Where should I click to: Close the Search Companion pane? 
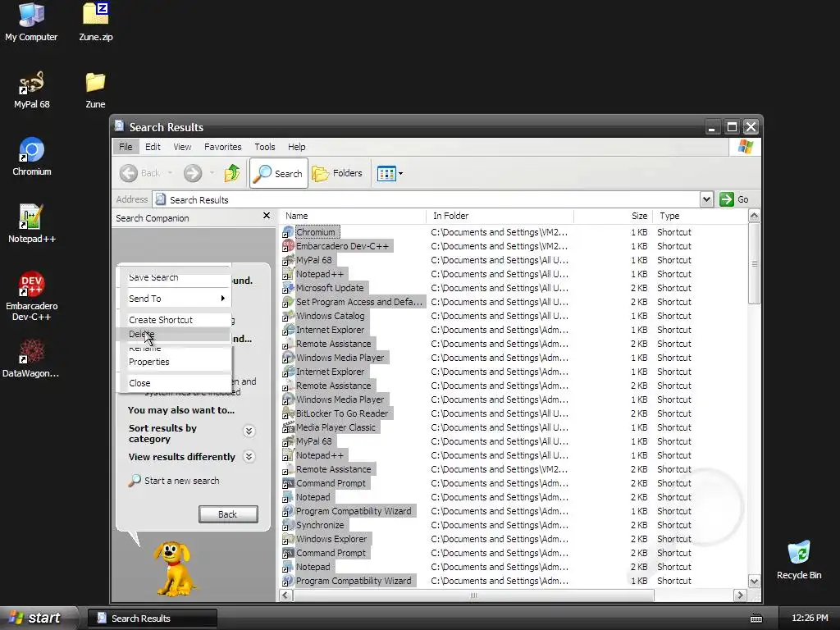(x=267, y=216)
